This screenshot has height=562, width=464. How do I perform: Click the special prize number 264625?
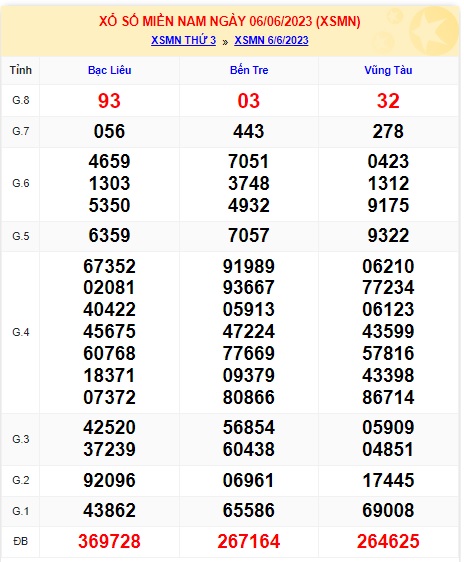tap(388, 542)
